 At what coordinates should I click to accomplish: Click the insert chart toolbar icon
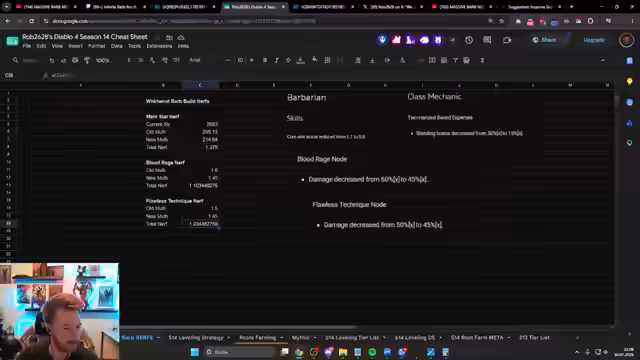pos(444,60)
